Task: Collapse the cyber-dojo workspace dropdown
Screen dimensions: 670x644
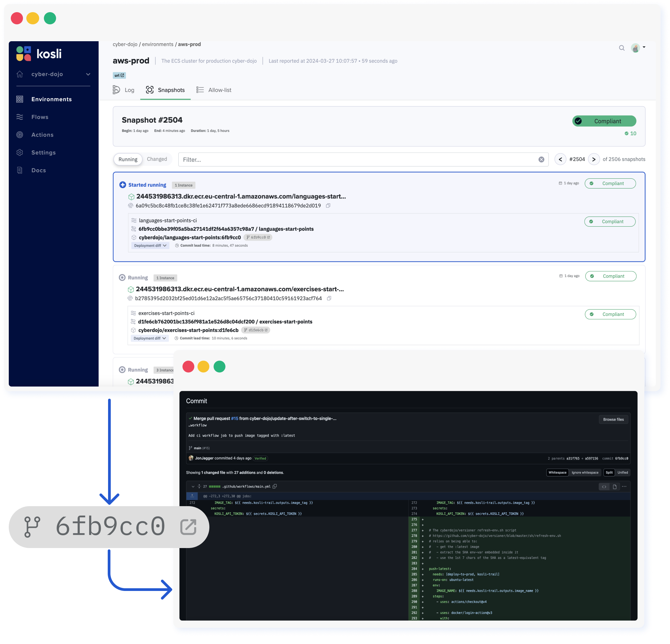Action: pos(88,74)
